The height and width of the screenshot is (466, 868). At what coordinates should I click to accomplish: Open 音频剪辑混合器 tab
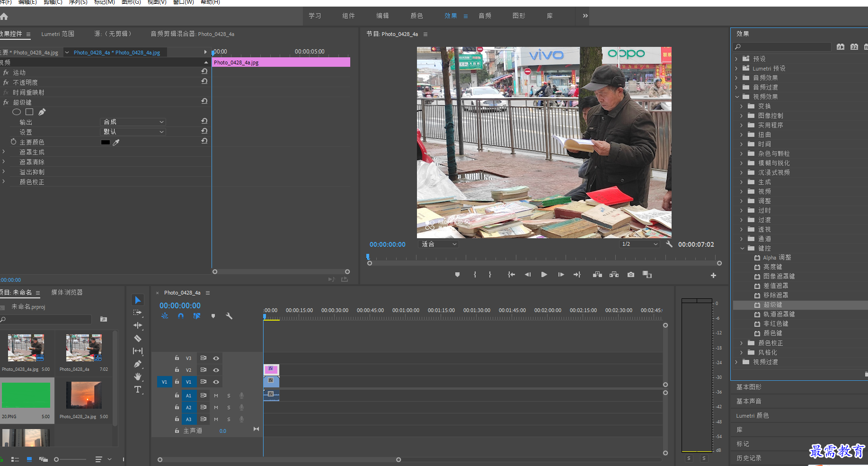pyautogui.click(x=192, y=34)
